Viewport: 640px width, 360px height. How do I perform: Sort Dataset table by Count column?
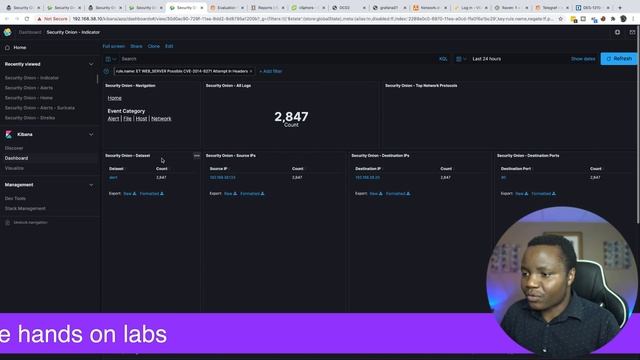[162, 169]
